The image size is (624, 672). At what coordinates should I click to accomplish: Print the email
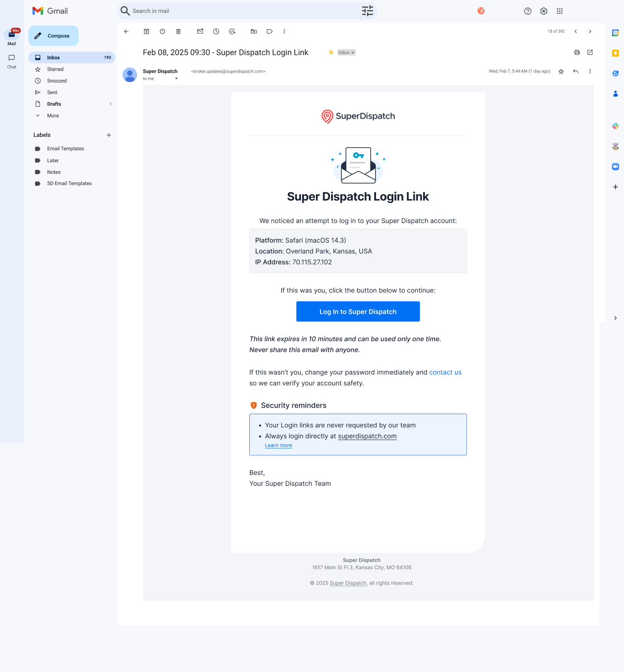click(x=577, y=52)
